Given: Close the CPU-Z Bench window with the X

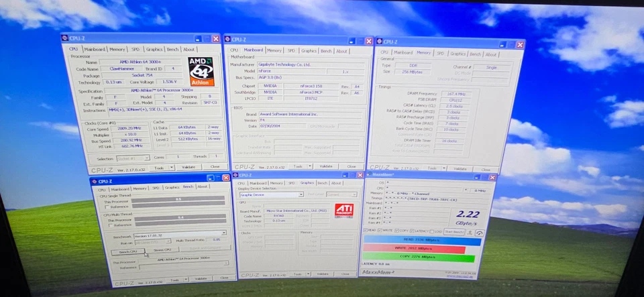Looking at the screenshot, I should (226, 178).
